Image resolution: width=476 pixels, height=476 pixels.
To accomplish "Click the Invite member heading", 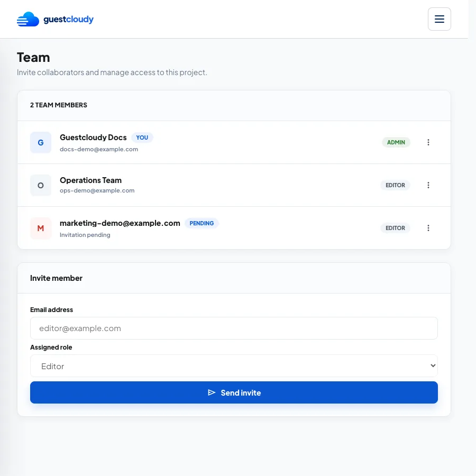I will 56,278.
